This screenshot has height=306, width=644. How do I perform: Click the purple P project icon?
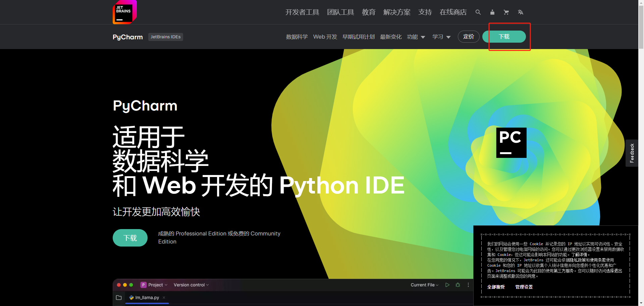pos(143,285)
